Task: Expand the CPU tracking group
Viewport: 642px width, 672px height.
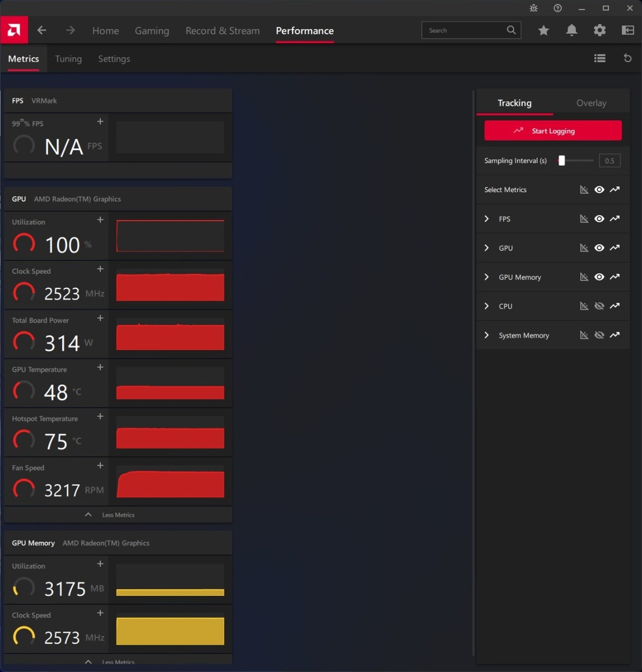Action: (x=486, y=306)
